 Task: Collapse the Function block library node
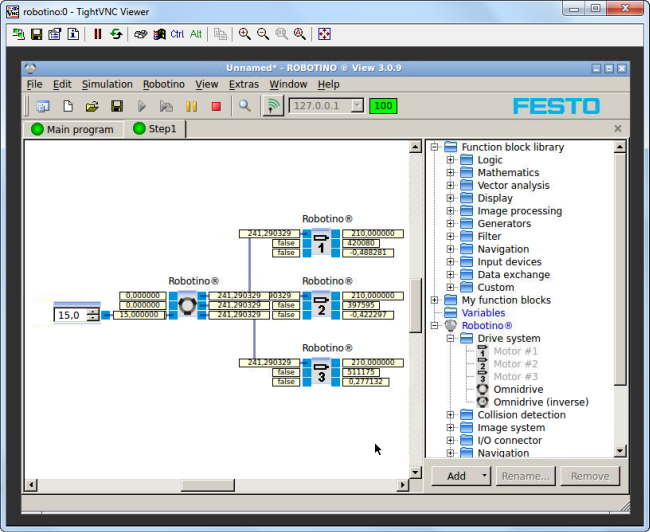434,147
